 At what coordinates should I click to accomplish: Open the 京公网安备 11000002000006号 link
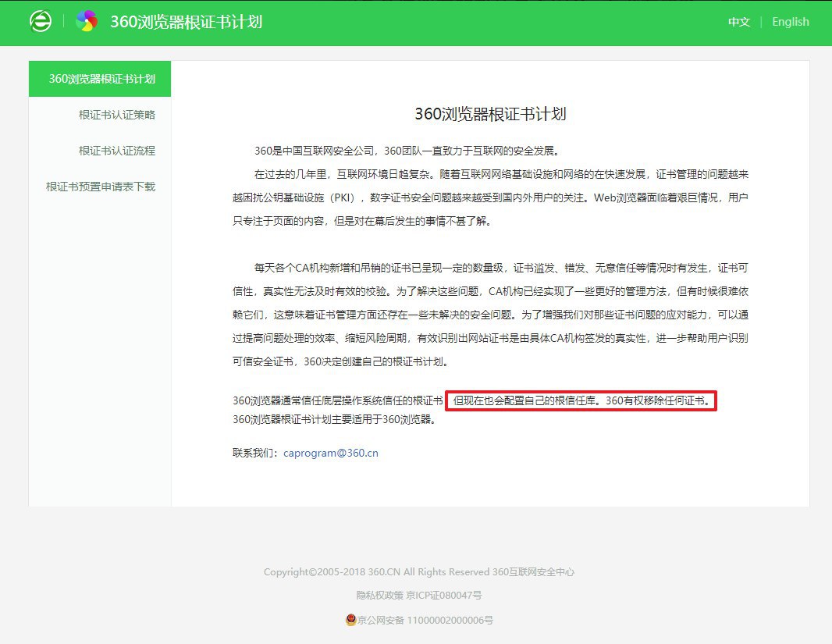coord(426,621)
